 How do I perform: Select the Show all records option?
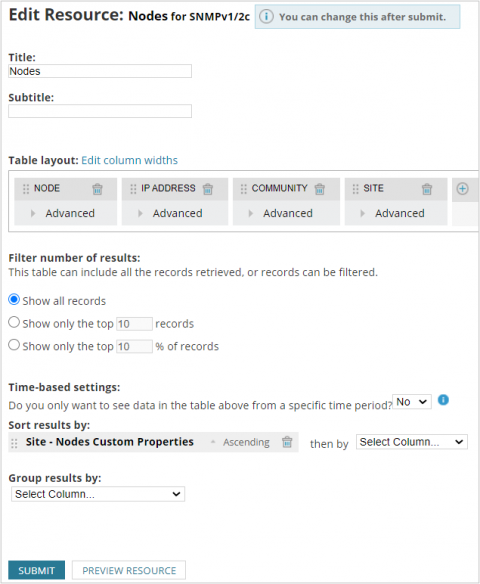click(14, 299)
